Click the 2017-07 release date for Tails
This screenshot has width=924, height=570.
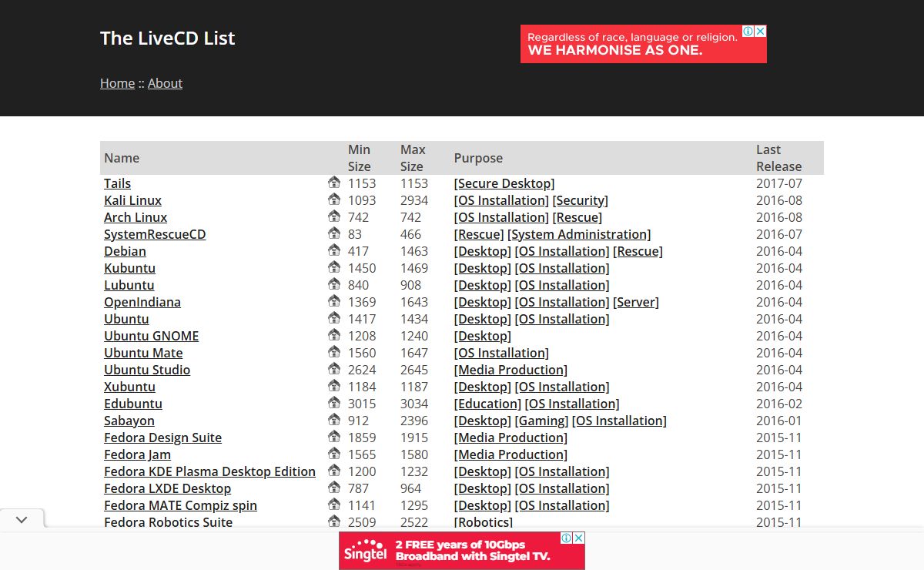coord(779,183)
